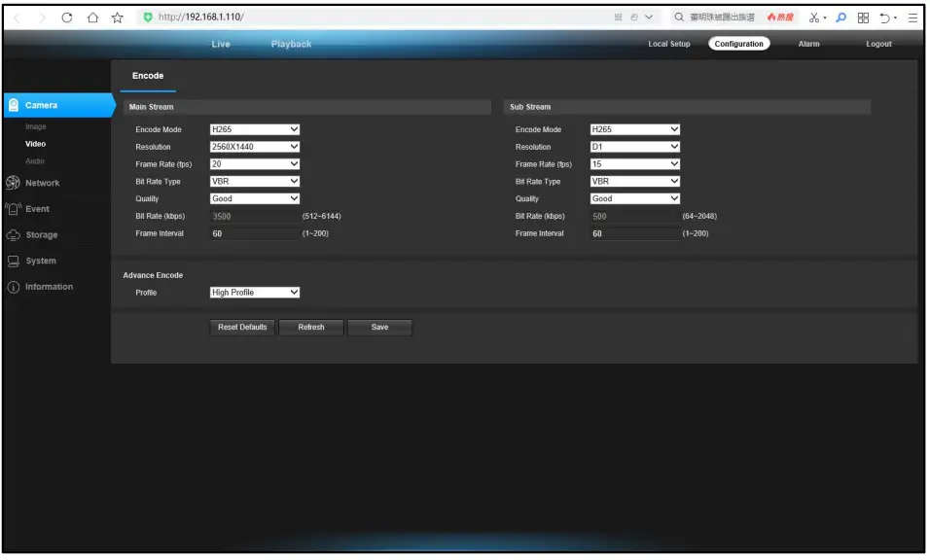930x560 pixels.
Task: Click the blue magnifier icon in the toolbar
Action: tap(841, 17)
